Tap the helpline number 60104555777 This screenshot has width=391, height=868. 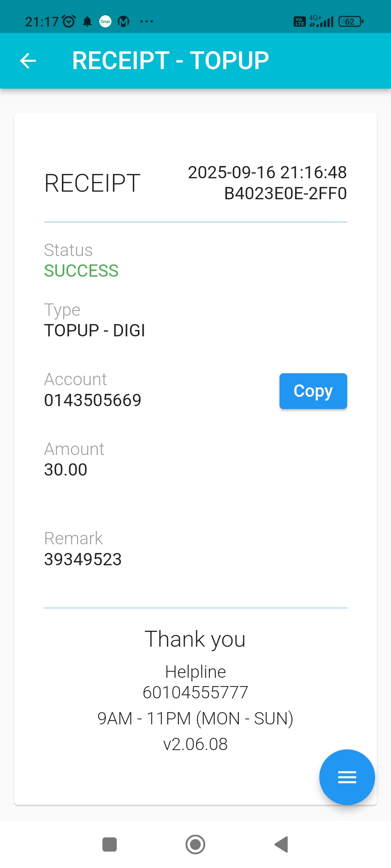pos(195,693)
